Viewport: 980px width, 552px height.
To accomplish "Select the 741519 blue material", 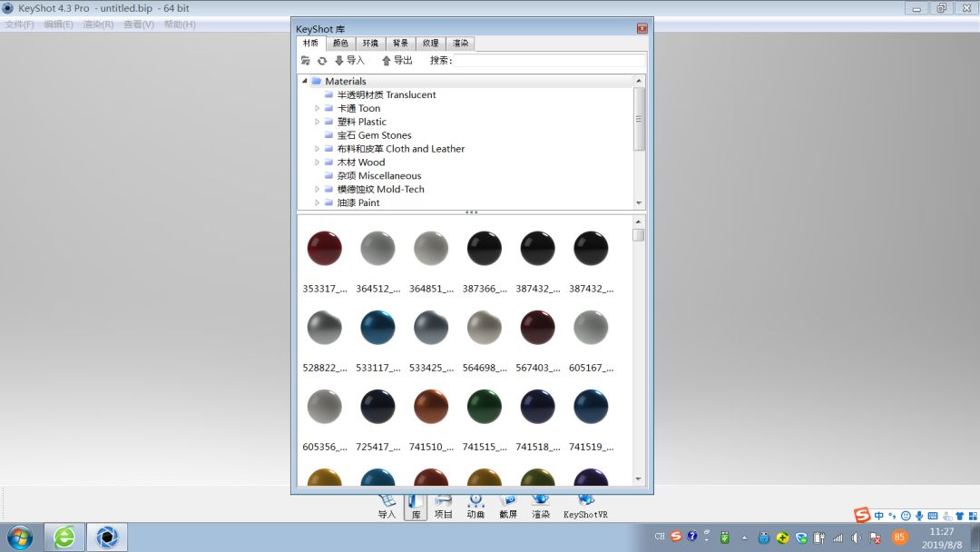I will click(591, 407).
